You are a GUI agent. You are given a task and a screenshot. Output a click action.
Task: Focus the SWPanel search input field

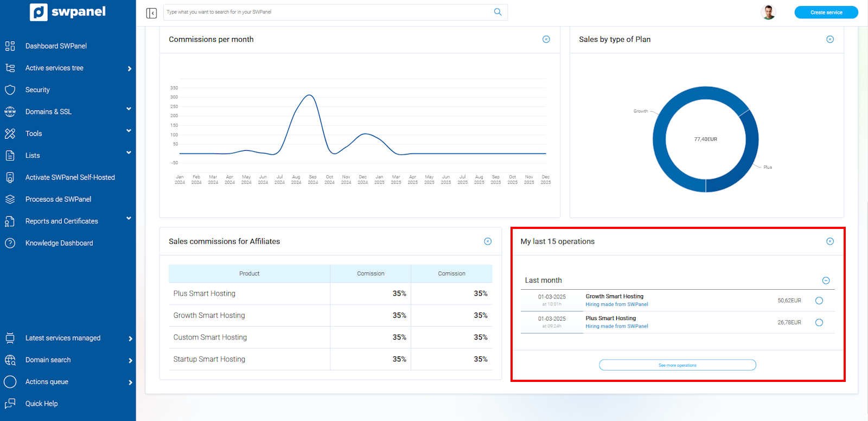325,12
